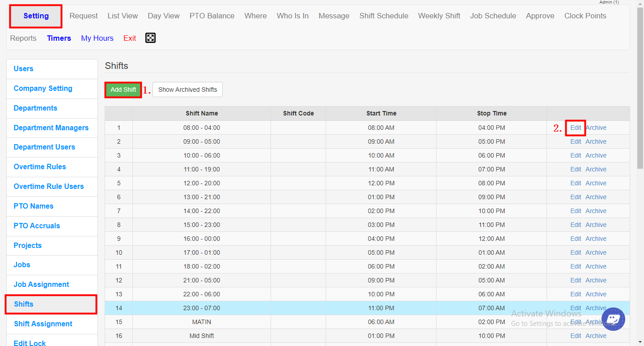This screenshot has height=346, width=644.
Task: Open Department Users in sidebar
Action: (52, 147)
